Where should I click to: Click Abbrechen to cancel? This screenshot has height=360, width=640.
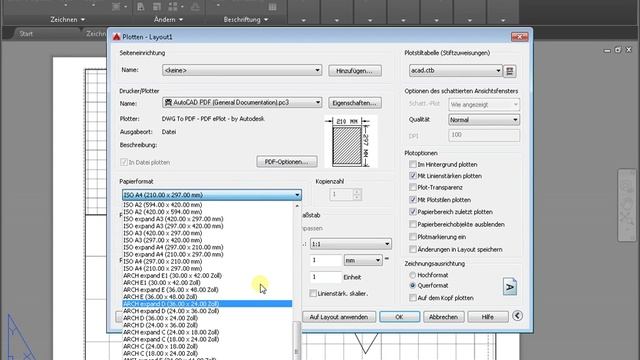tap(443, 317)
